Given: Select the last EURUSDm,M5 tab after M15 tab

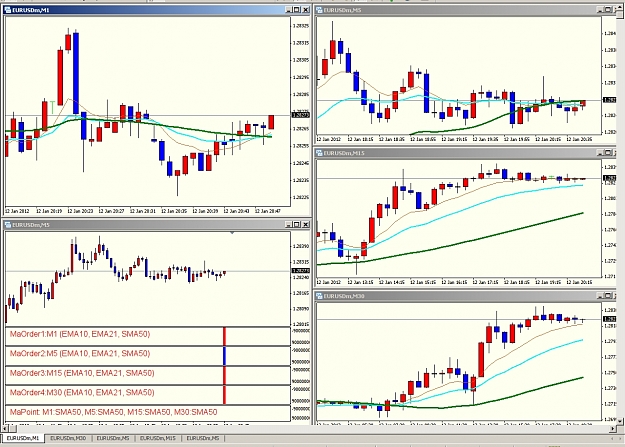Looking at the screenshot, I should pos(203,439).
